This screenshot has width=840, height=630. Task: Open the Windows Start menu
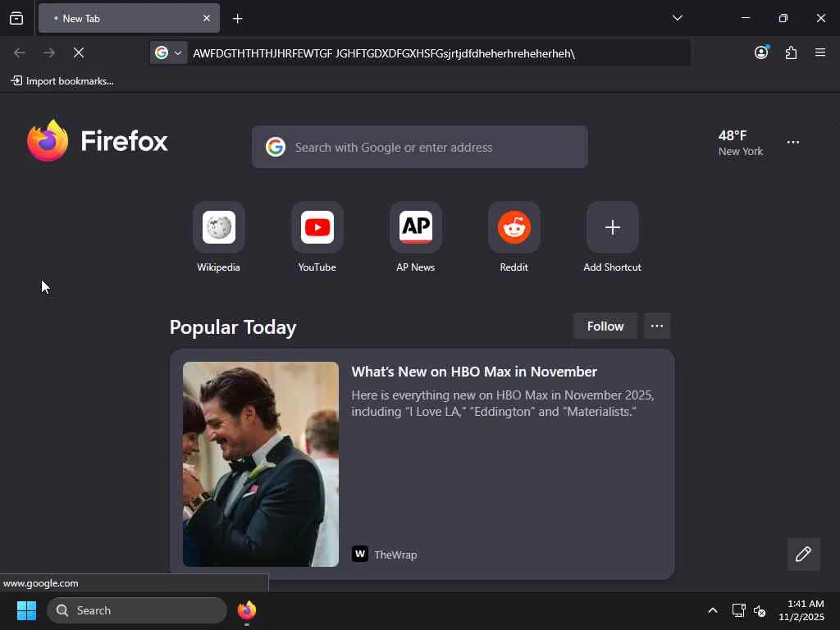point(26,610)
